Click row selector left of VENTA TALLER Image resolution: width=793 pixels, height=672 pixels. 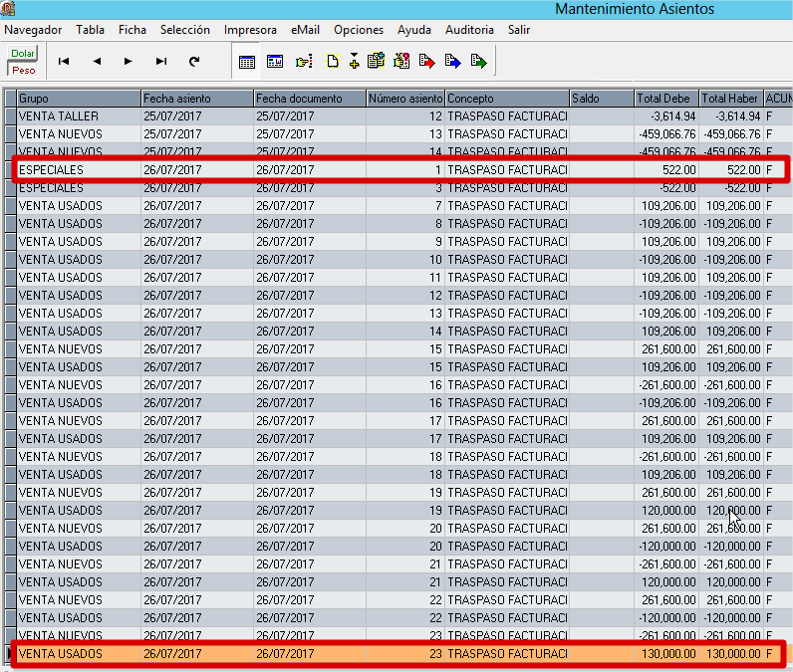click(x=10, y=116)
